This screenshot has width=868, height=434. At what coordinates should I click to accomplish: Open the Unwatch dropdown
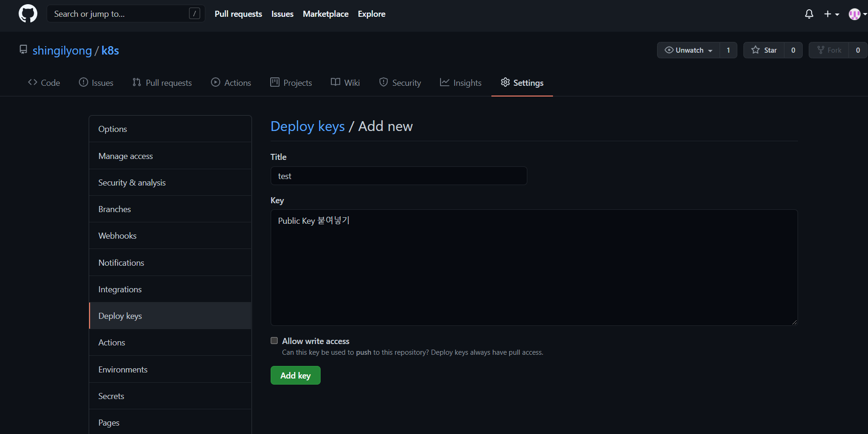click(688, 50)
